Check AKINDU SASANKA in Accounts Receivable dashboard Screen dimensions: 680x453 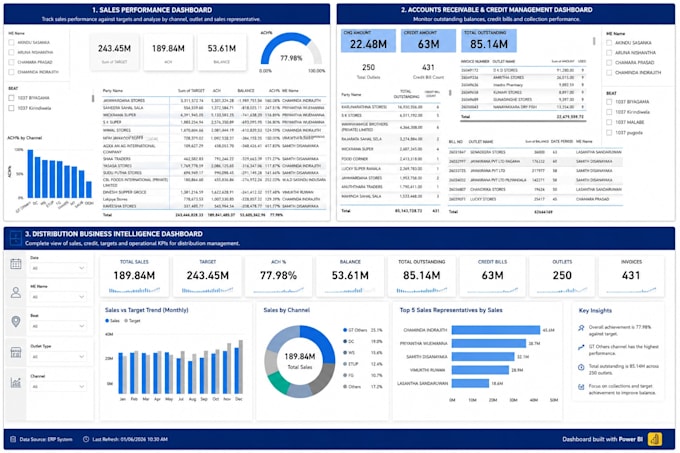[609, 43]
